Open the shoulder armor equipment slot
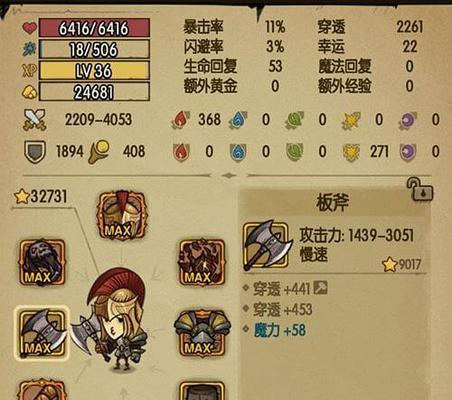Screen dimensions: 452x400 pyautogui.click(x=202, y=333)
